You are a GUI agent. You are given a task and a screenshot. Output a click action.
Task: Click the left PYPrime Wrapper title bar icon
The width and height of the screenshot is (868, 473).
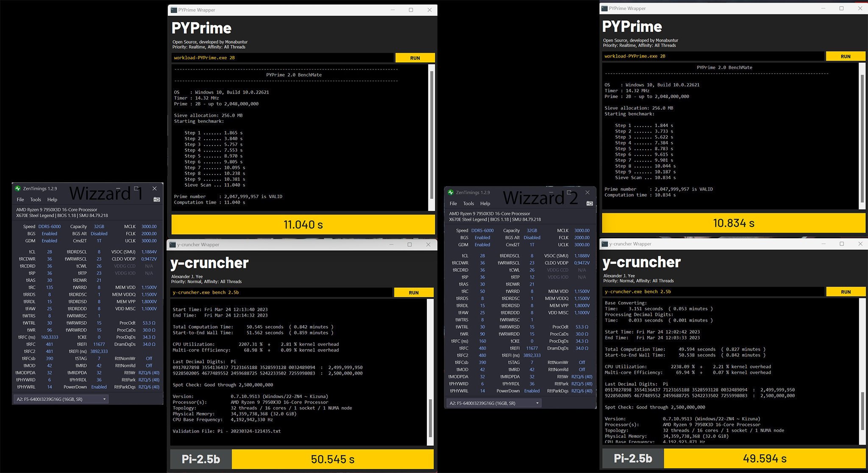(x=173, y=10)
